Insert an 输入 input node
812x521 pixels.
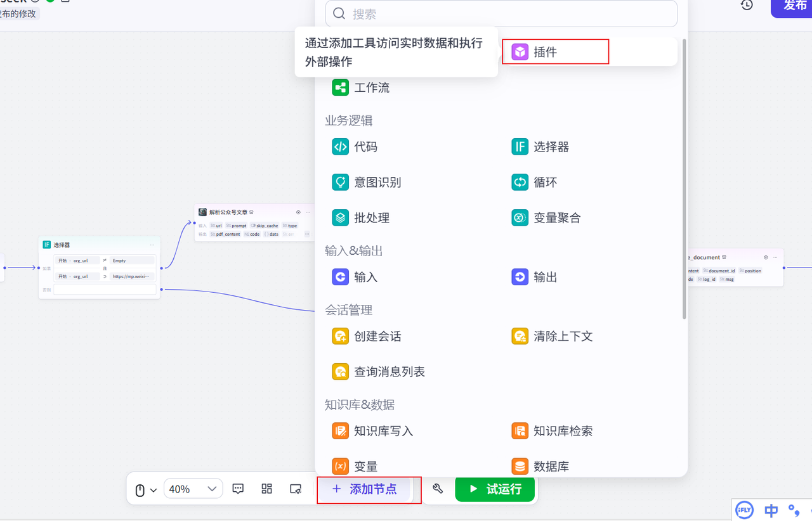tap(355, 277)
